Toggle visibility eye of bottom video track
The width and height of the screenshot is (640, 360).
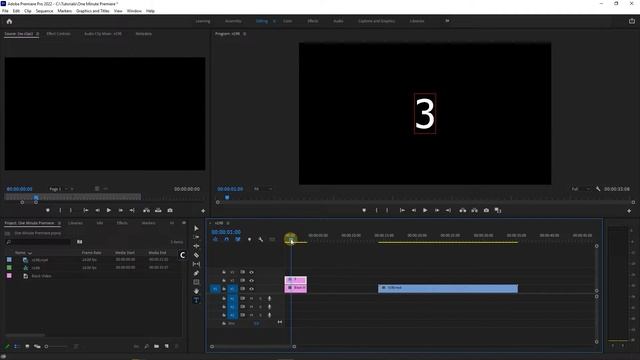tap(251, 289)
